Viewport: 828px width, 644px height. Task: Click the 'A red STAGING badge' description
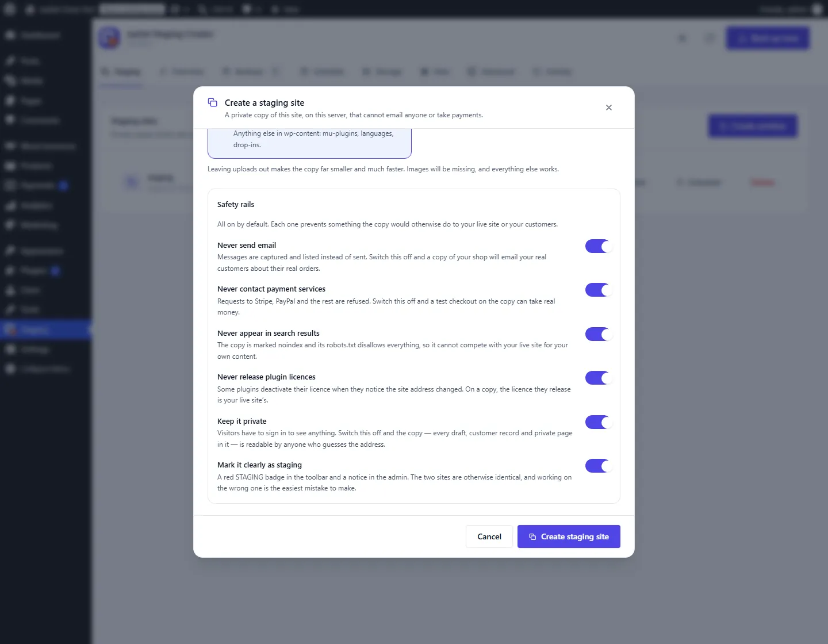[394, 482]
